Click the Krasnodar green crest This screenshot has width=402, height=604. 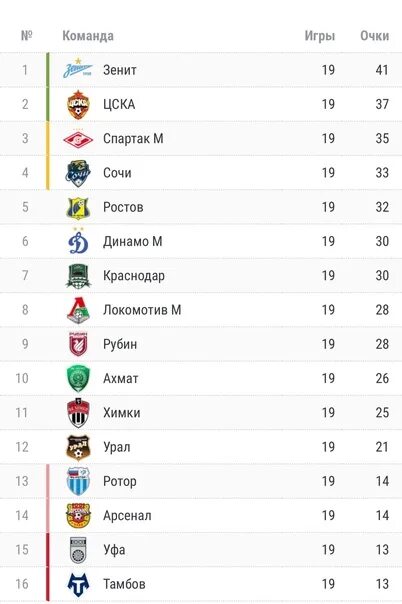78,276
